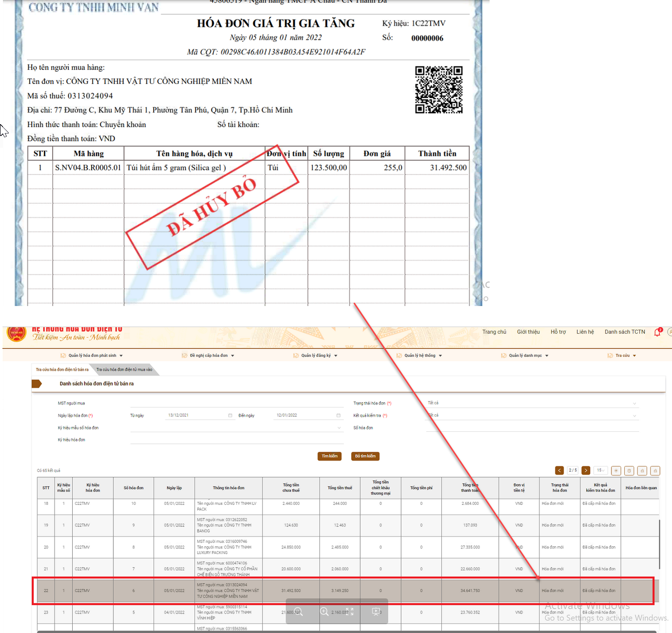Viewport: 672px width, 633px height.
Task: Open the Đến ngày calendar picker icon
Action: click(338, 416)
